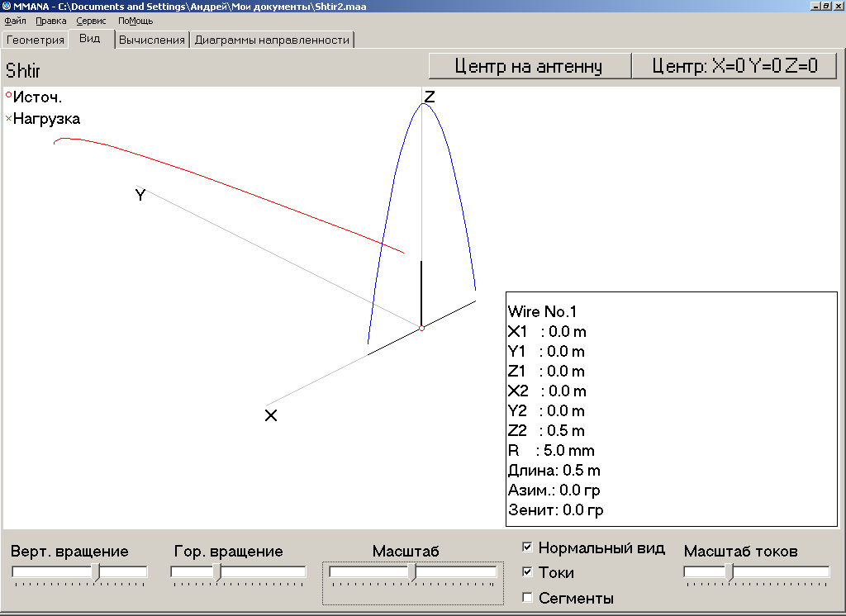This screenshot has height=616, width=846.
Task: Switch to the Вычисления tab
Action: pos(152,40)
